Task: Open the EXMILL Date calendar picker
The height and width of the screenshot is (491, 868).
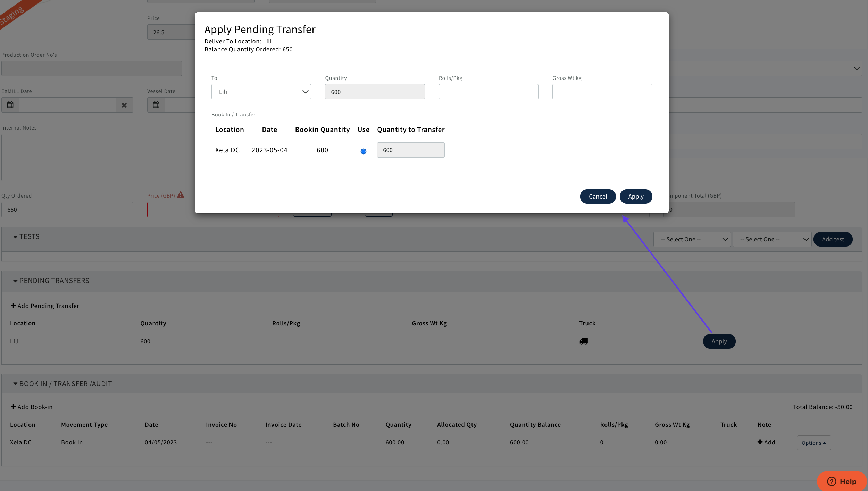Action: tap(10, 105)
